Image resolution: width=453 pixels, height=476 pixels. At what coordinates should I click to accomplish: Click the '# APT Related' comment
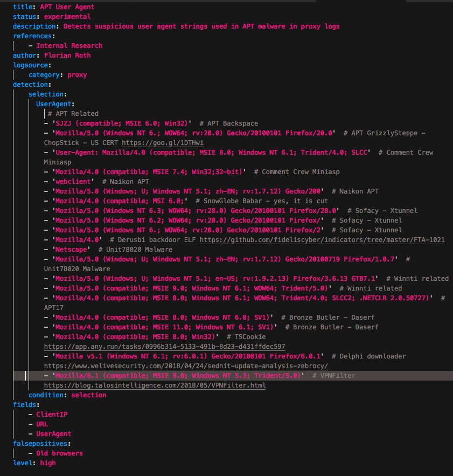[x=73, y=114]
